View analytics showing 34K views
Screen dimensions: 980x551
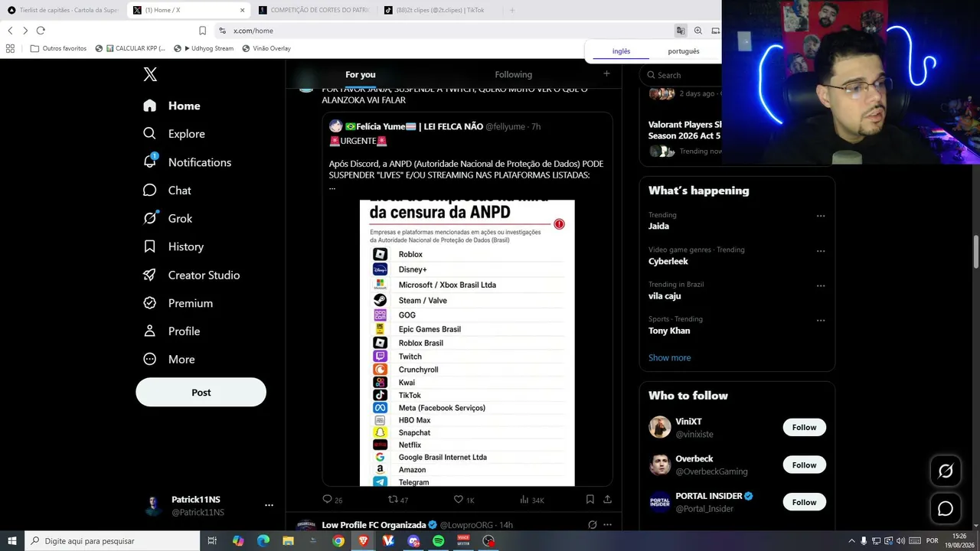531,500
